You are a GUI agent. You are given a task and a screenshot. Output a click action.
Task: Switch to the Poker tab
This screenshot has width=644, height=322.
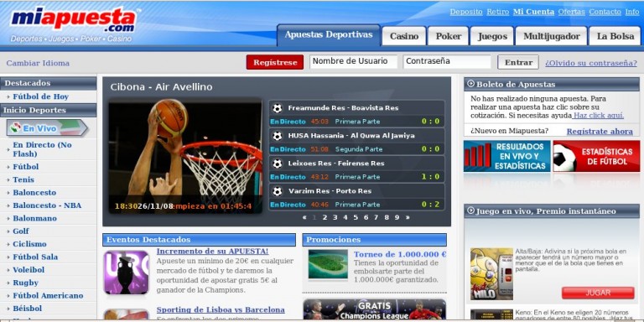(448, 36)
